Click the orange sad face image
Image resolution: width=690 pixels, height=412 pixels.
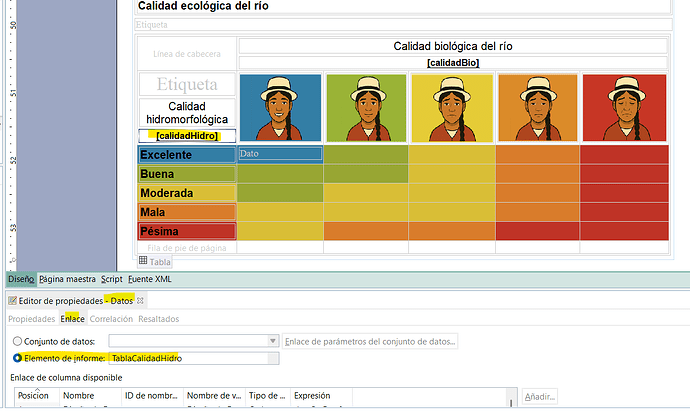click(x=537, y=107)
